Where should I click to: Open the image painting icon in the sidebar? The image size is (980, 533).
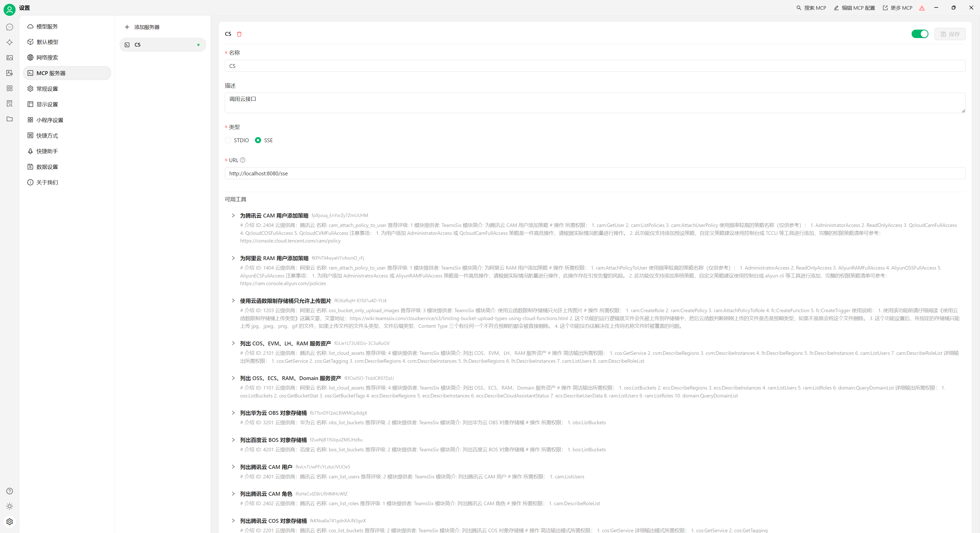click(9, 58)
